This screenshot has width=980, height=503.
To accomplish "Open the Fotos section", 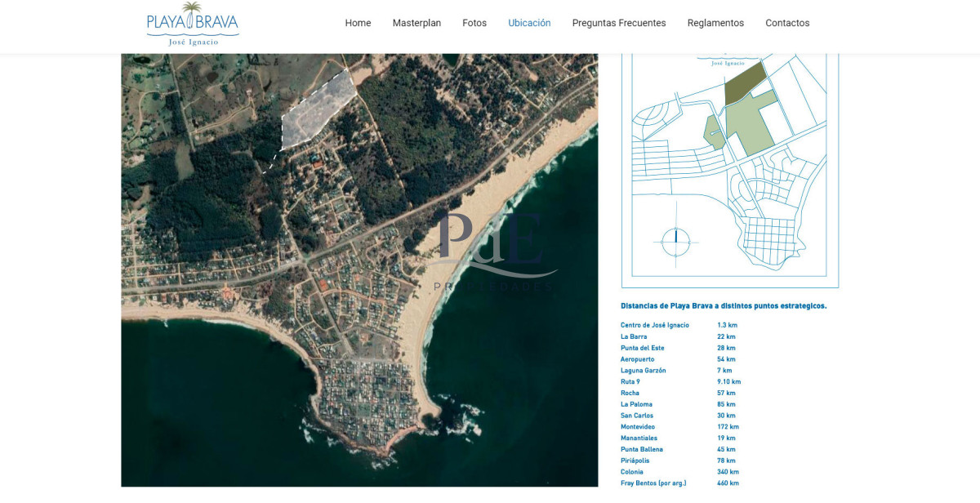I will (474, 23).
